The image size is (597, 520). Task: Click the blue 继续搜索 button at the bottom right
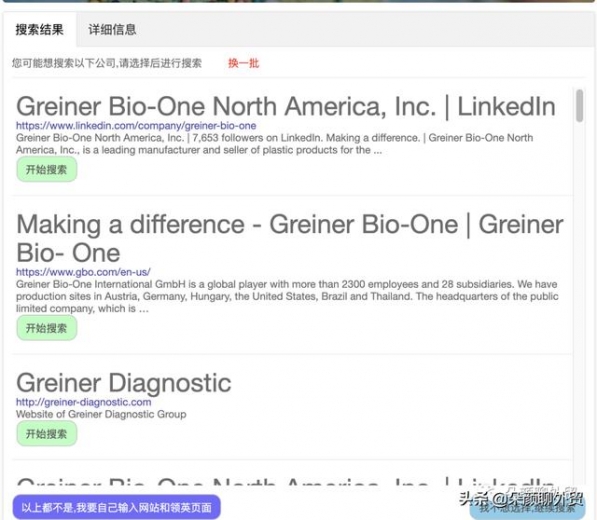coord(527,508)
